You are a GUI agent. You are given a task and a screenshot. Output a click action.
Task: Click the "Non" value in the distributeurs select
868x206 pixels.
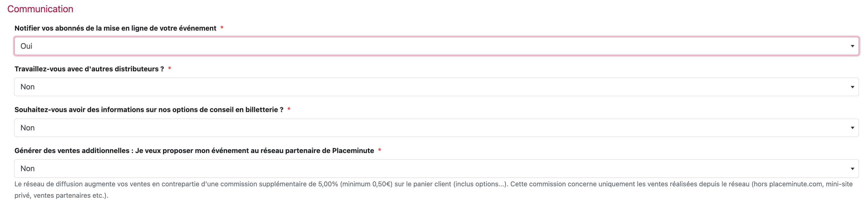[x=28, y=87]
